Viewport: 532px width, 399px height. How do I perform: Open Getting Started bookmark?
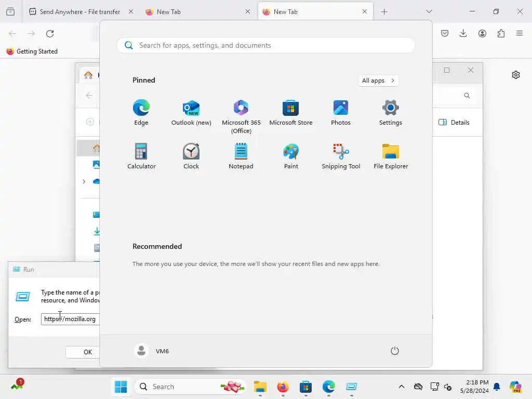click(32, 51)
